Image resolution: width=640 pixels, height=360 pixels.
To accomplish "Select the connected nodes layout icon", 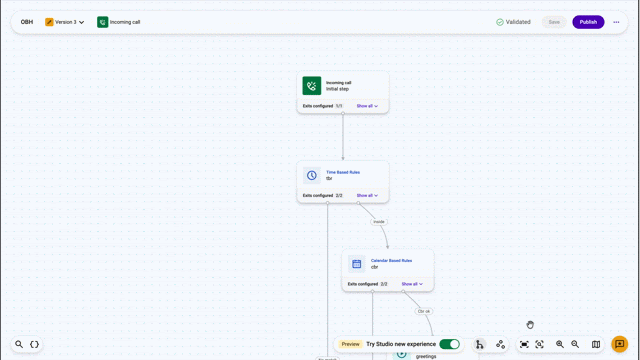I will click(500, 344).
